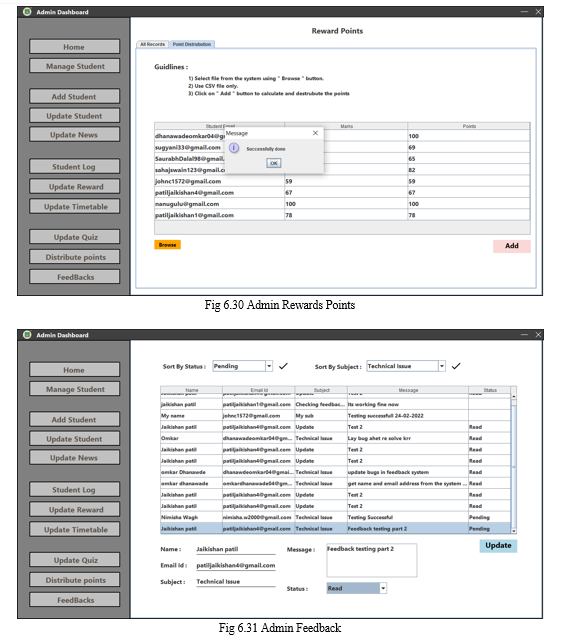Open Add Student in the Reward Points window sidebar
The image size is (570, 641).
[74, 96]
